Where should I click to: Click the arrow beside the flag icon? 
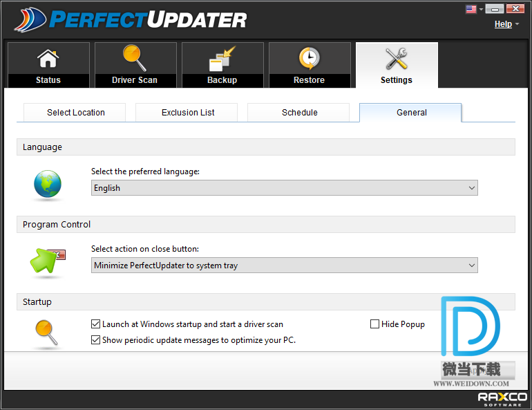[x=481, y=9]
